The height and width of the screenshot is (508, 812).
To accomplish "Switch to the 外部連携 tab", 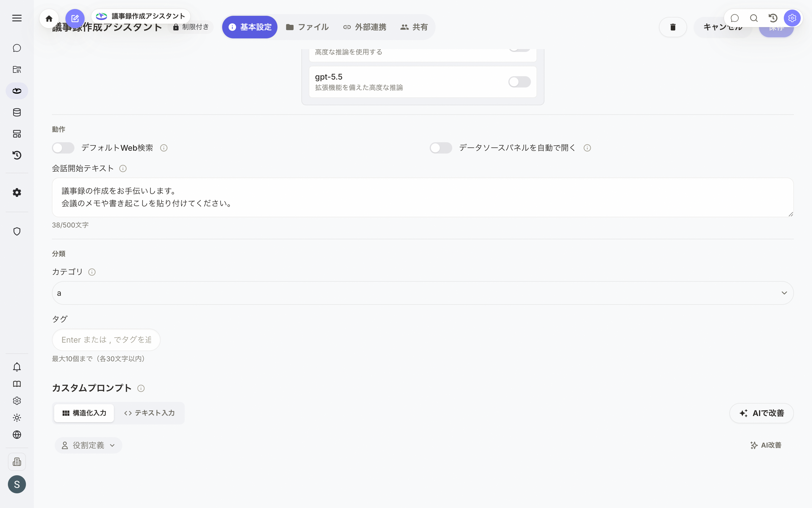I will 364,27.
